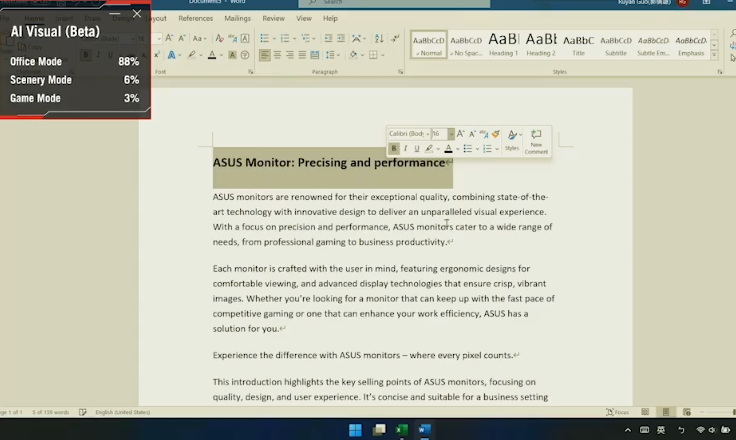Image resolution: width=736 pixels, height=440 pixels.
Task: Open Excel from the taskbar
Action: click(401, 430)
